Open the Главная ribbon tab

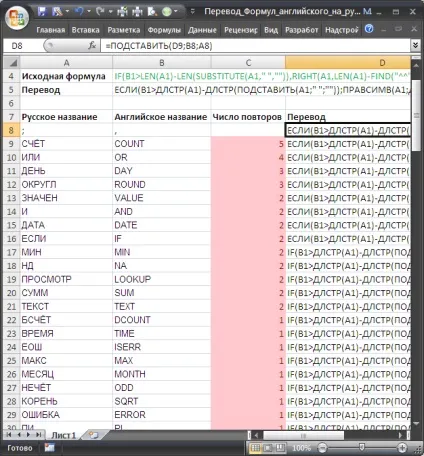[51, 30]
